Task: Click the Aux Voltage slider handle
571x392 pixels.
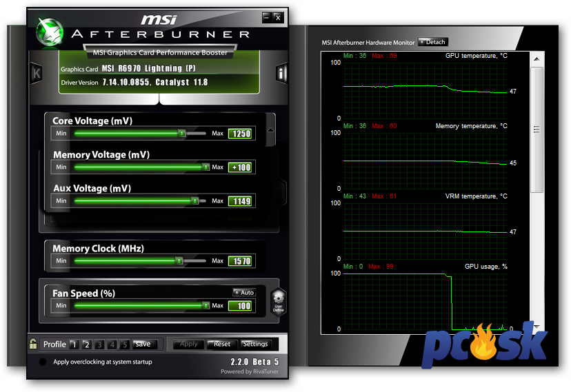Action: point(195,200)
